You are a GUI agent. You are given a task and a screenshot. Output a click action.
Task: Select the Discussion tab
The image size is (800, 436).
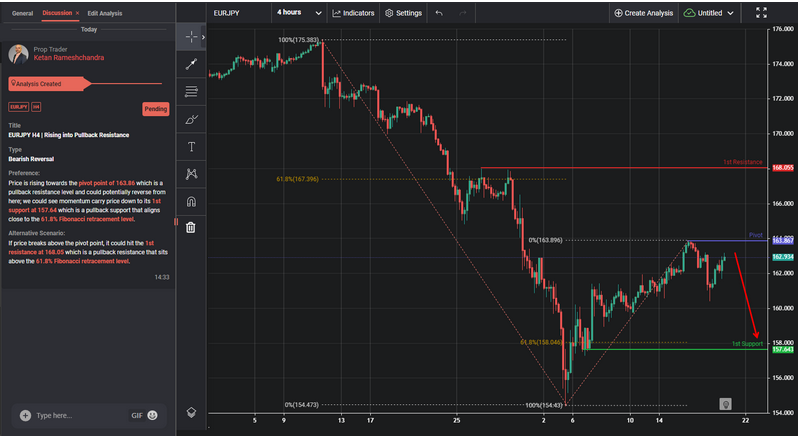click(x=57, y=13)
